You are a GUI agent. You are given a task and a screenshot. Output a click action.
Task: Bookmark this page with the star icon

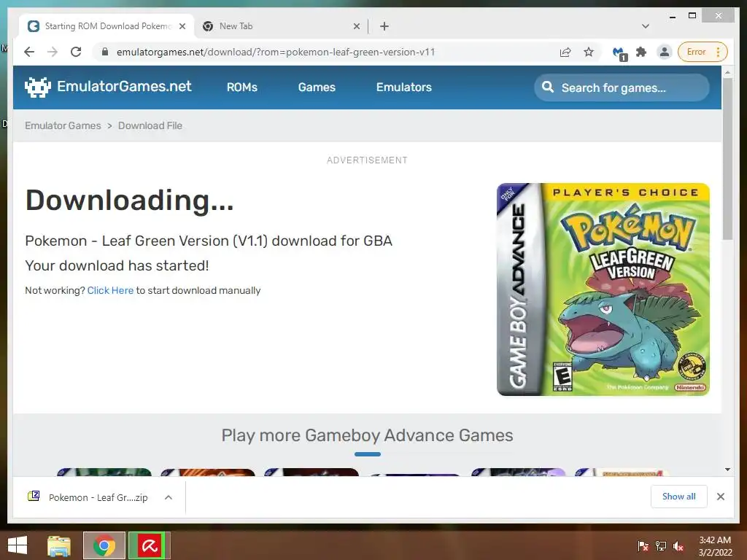(x=589, y=52)
